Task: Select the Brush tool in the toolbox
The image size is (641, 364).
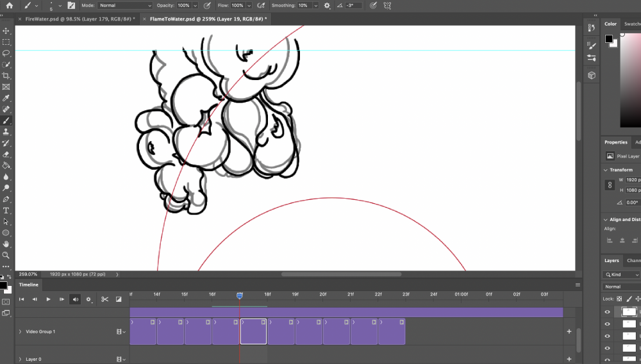Action: tap(6, 120)
